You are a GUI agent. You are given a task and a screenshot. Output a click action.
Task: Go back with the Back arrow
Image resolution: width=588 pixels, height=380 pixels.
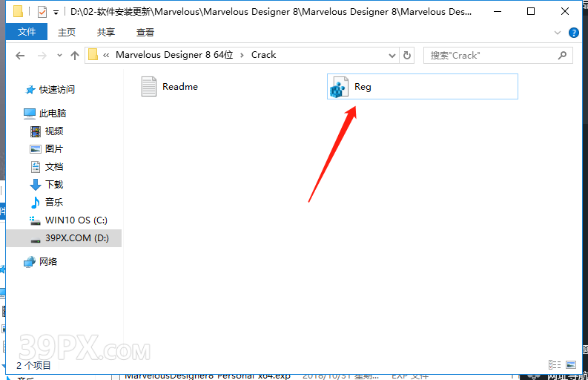click(20, 56)
